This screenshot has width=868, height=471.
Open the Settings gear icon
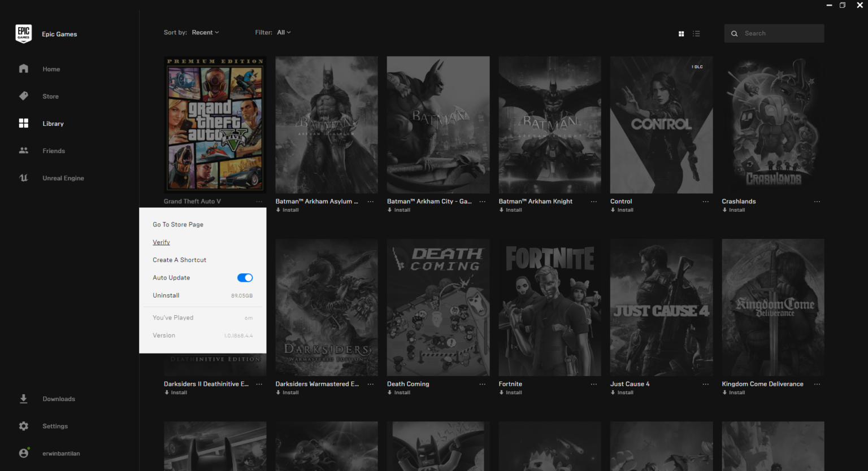(x=23, y=426)
